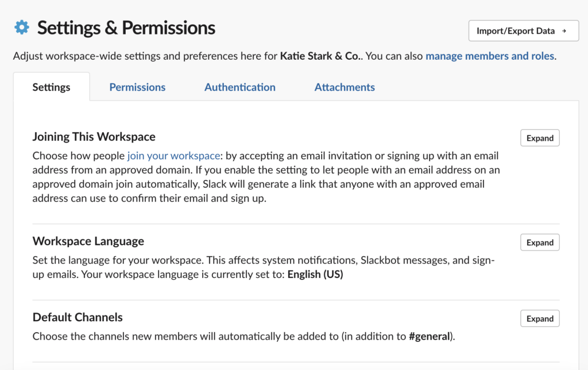The height and width of the screenshot is (370, 588).
Task: Open the Authentication tab
Action: coord(240,87)
